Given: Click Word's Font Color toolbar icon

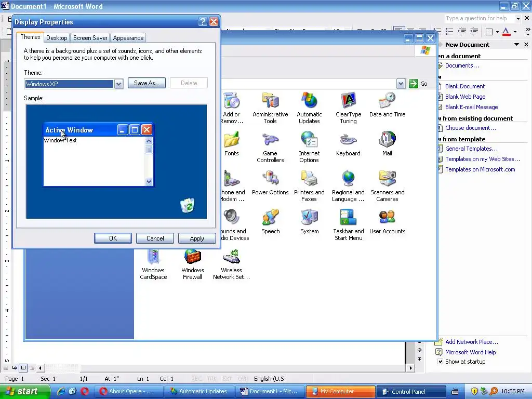Looking at the screenshot, I should click(x=506, y=32).
